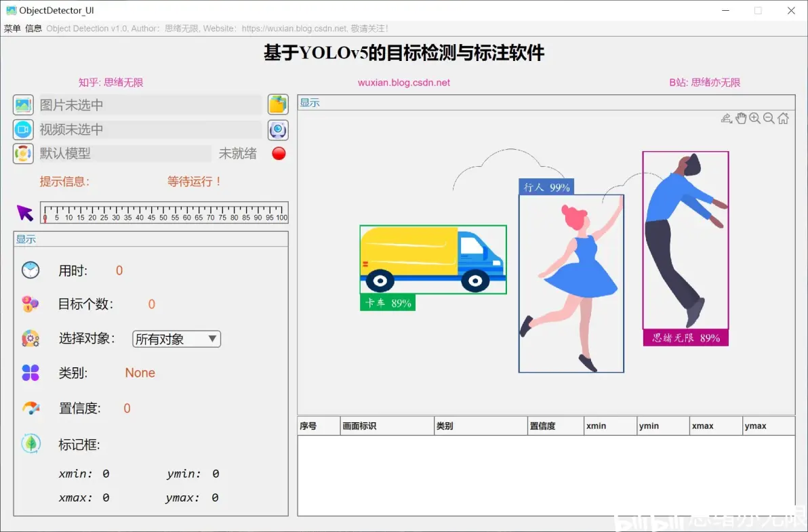Select the zoom out magnifier tool
This screenshot has width=808, height=532.
click(769, 119)
